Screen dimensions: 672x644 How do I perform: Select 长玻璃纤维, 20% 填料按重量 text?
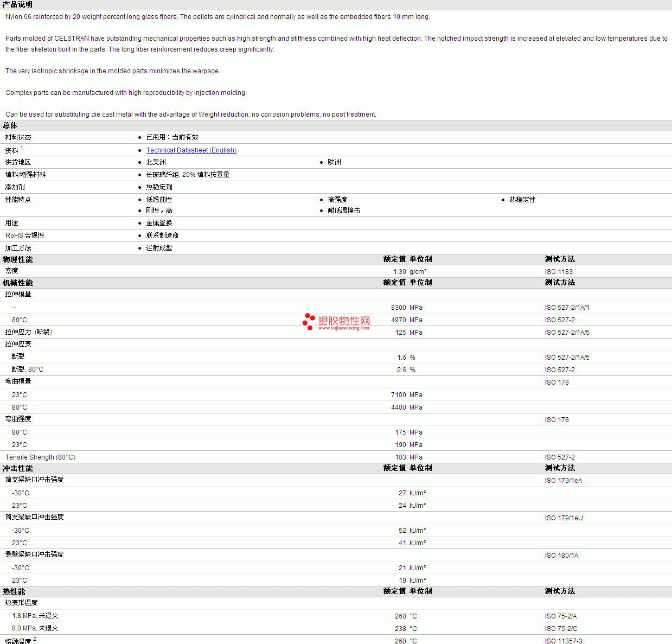[x=188, y=175]
